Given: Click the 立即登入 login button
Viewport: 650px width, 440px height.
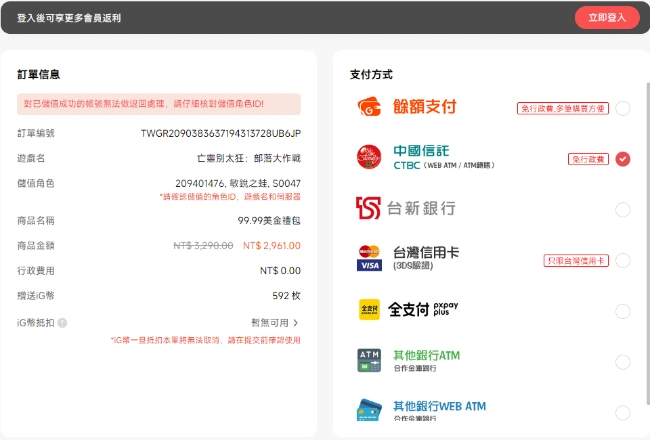Looking at the screenshot, I should coord(607,17).
